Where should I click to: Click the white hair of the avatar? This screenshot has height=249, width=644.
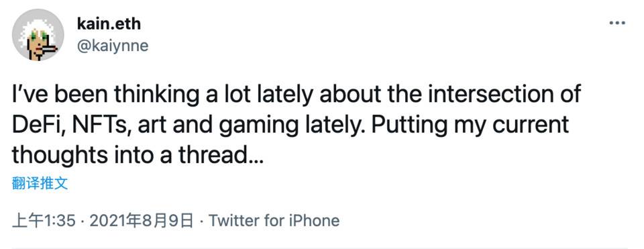pos(36,26)
